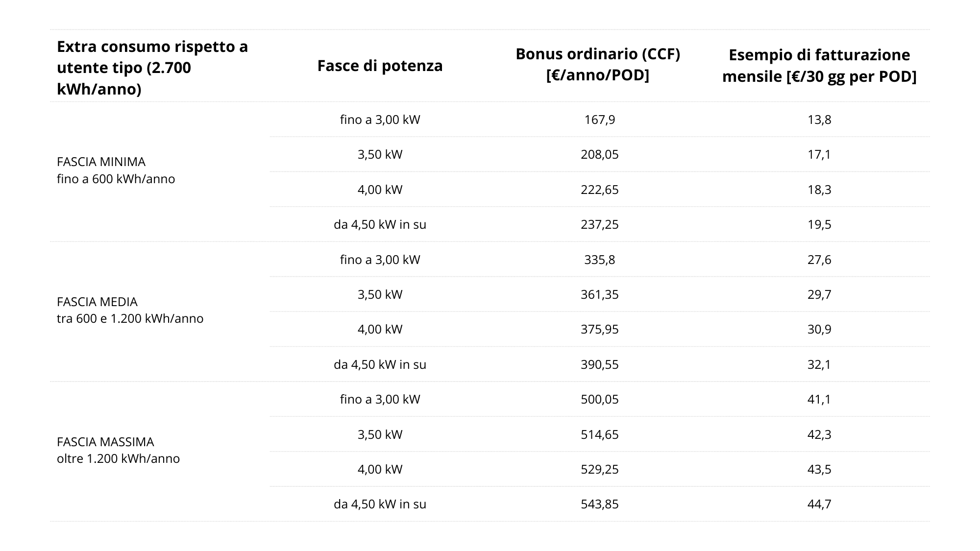
Task: Click the bonus value 543,85
Action: (599, 504)
